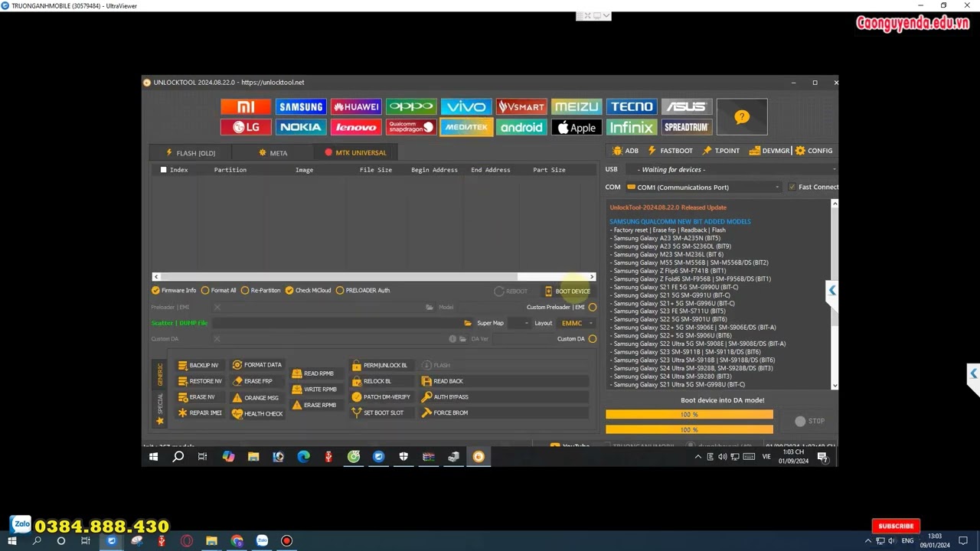This screenshot has height=551, width=980.
Task: Open the T.POINT tool
Action: click(x=720, y=151)
